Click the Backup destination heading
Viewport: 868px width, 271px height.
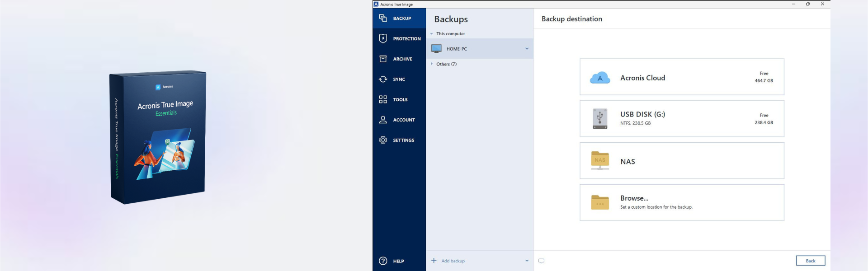tap(571, 19)
